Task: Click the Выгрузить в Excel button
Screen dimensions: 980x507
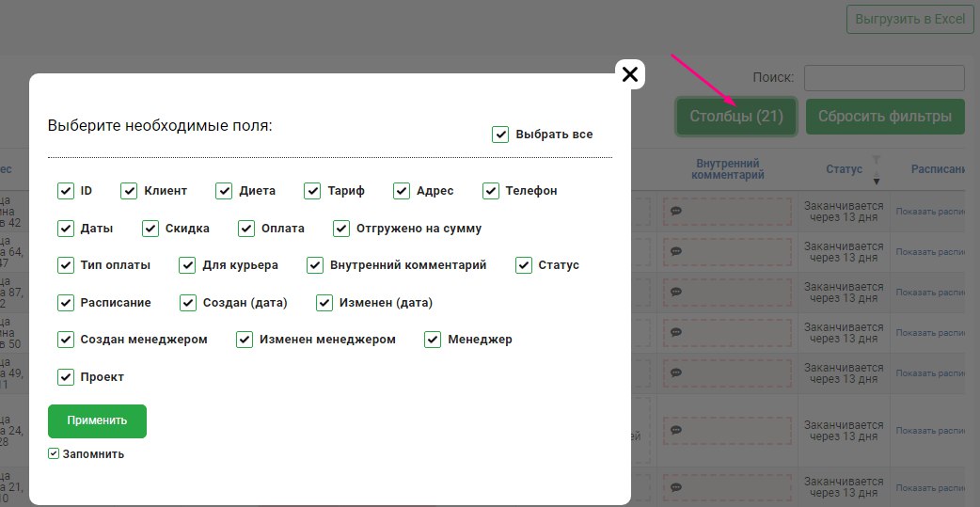Action: coord(909,19)
